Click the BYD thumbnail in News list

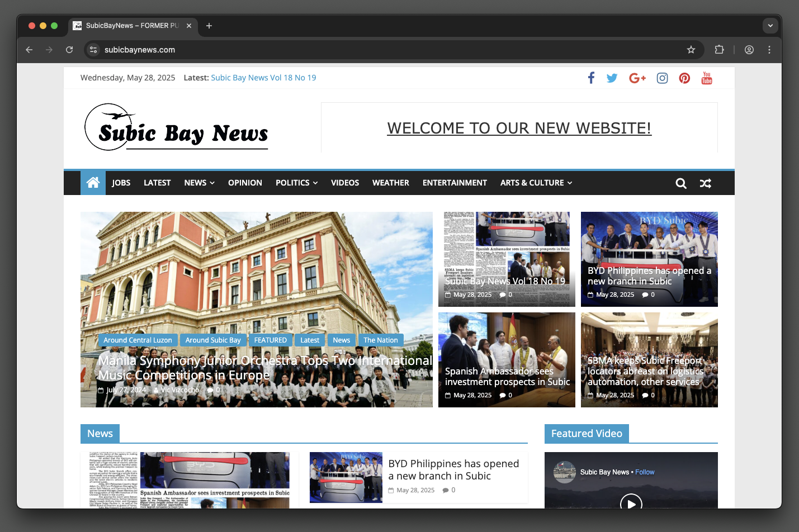tap(346, 477)
